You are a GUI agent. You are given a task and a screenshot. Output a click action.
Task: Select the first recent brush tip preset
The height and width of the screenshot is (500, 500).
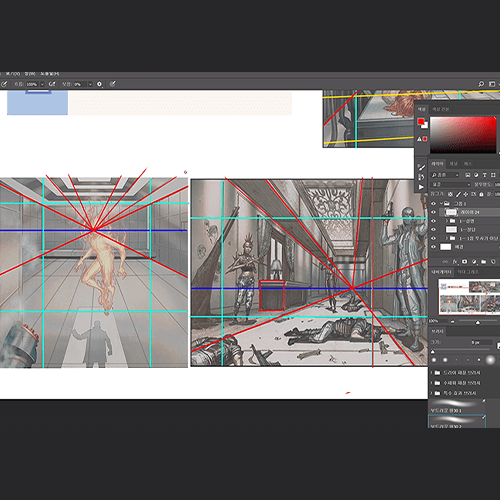434,360
